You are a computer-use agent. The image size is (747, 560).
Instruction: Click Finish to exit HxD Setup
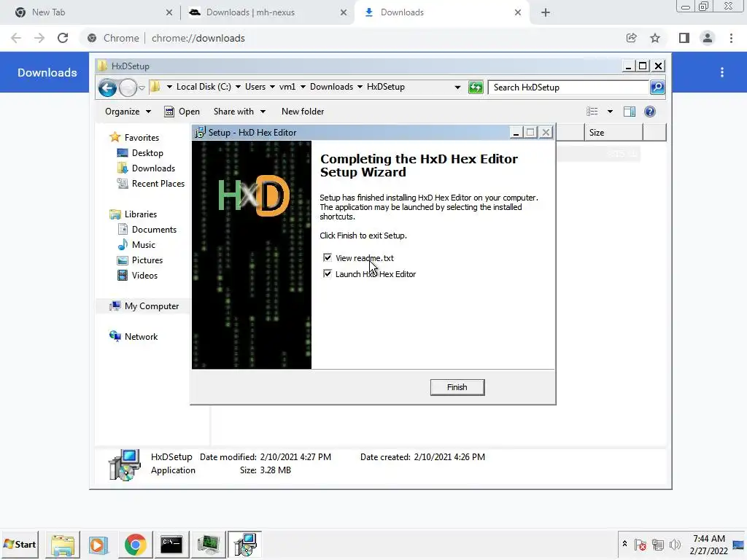(457, 387)
